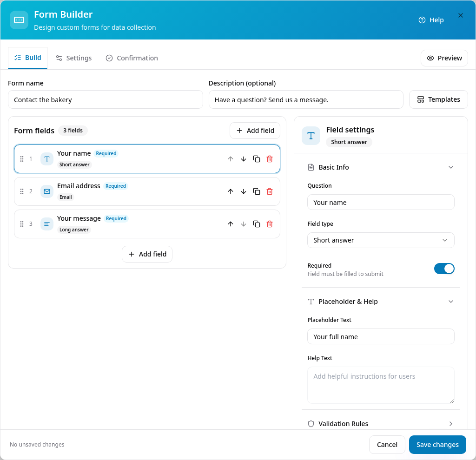Click the 'Email' type tag
The image size is (476, 460).
[x=66, y=197]
